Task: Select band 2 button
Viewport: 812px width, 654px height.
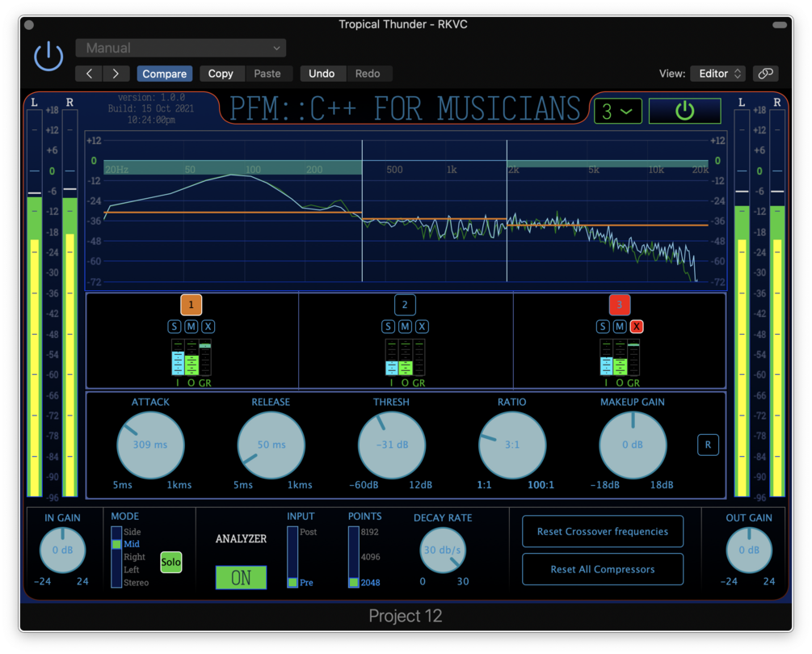Action: coord(405,305)
